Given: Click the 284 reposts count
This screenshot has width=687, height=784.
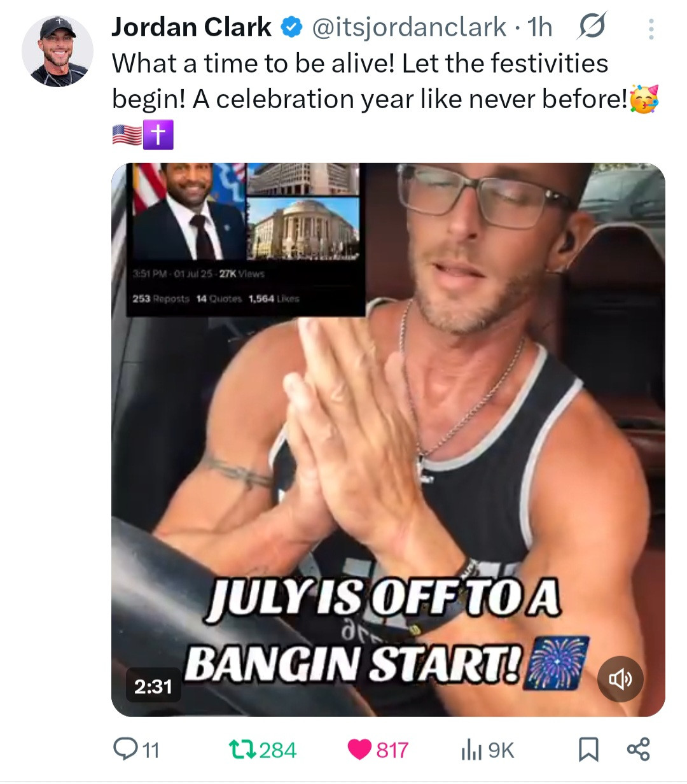Looking at the screenshot, I should coord(278,750).
